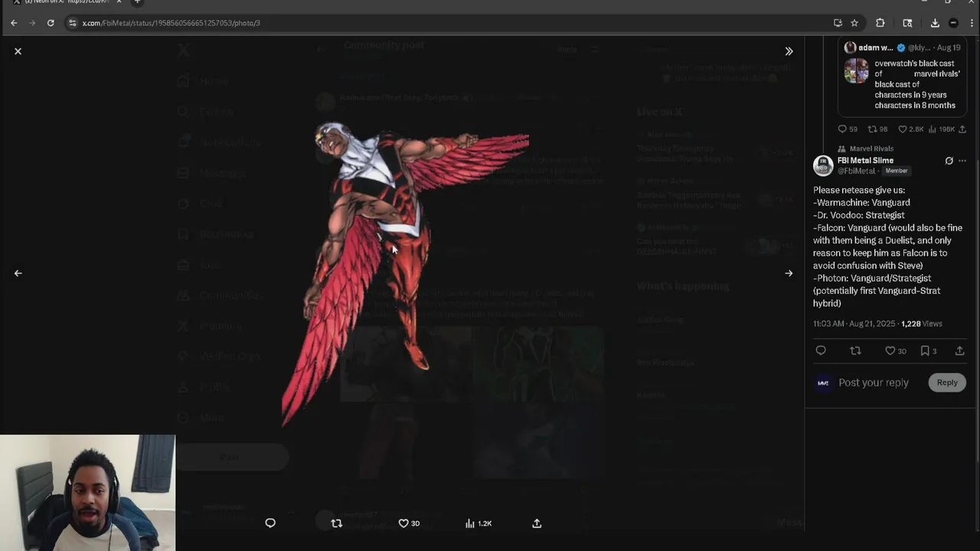The width and height of the screenshot is (980, 551).
Task: Open the browser profile avatar
Action: [953, 23]
